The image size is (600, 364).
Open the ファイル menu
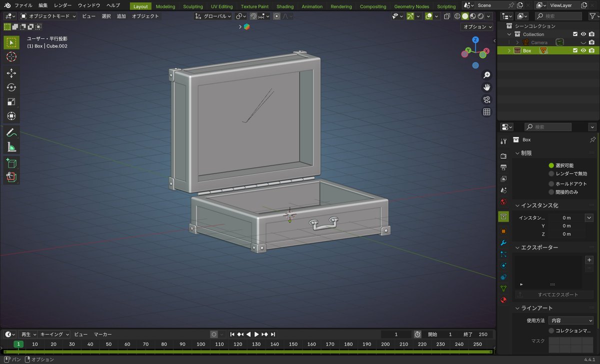23,5
